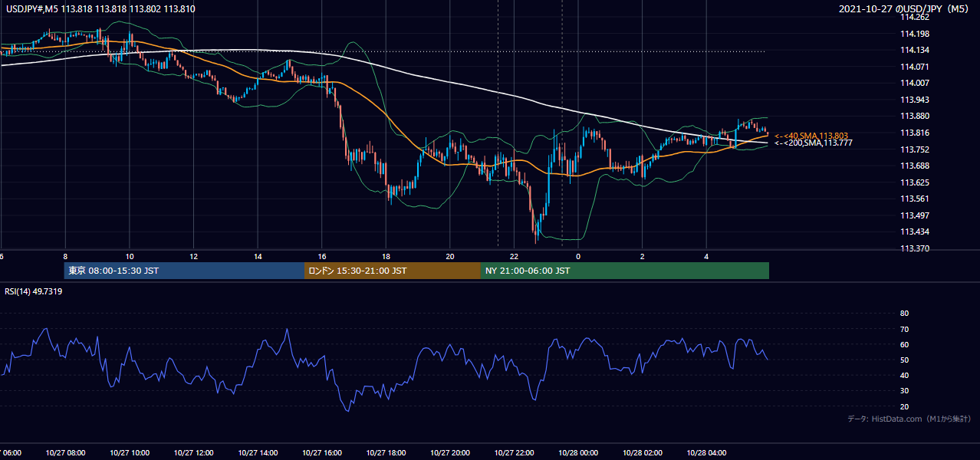The width and height of the screenshot is (980, 460).
Task: Click the 10/27 18:00 time axis label
Action: pos(386,453)
